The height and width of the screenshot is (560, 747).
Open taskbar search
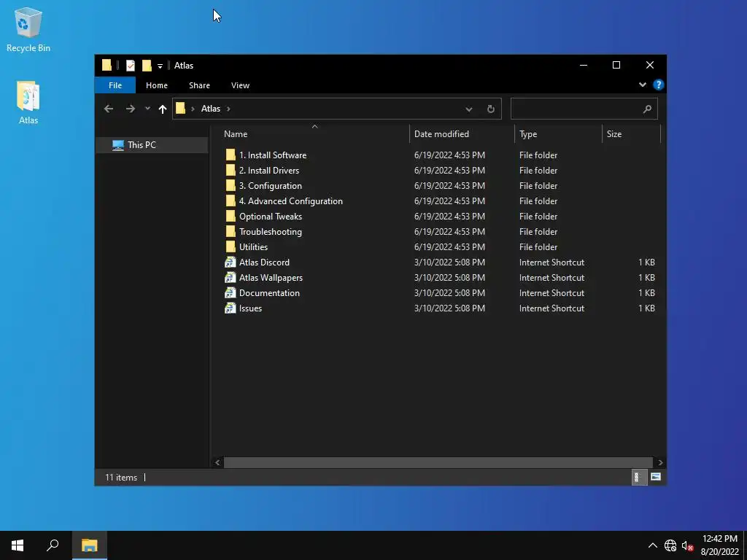(53, 545)
